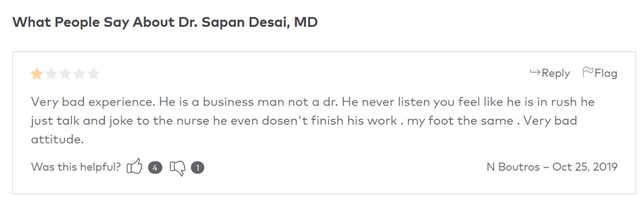
Task: Click the word 'attitude.' ending the review
Action: pos(57,139)
